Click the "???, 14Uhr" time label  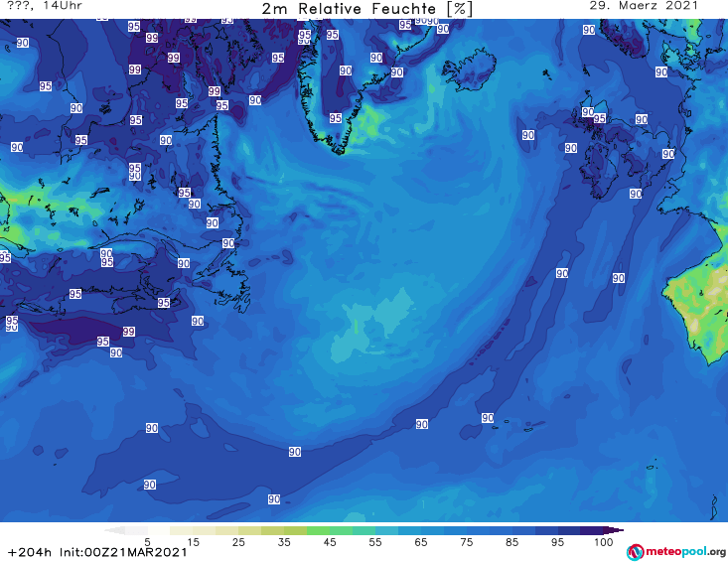click(46, 6)
